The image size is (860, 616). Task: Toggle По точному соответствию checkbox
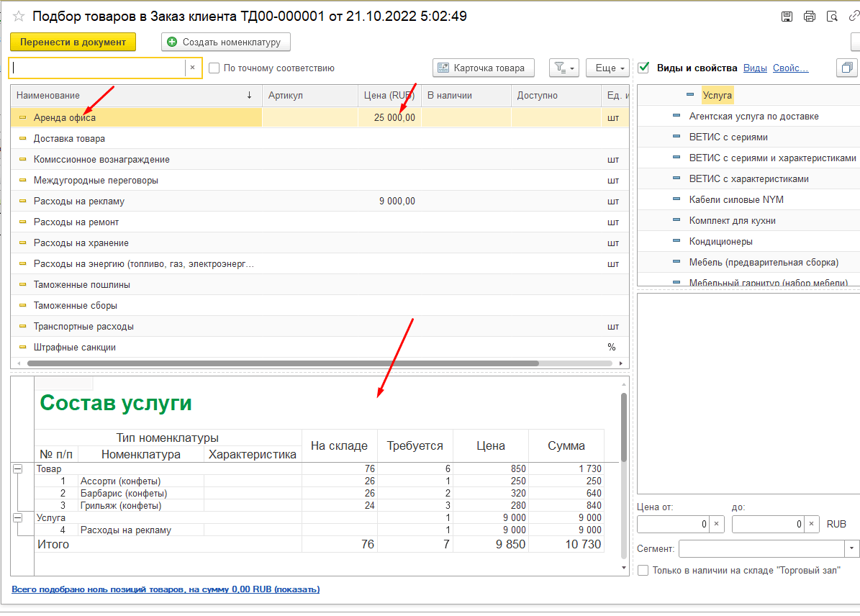[214, 68]
